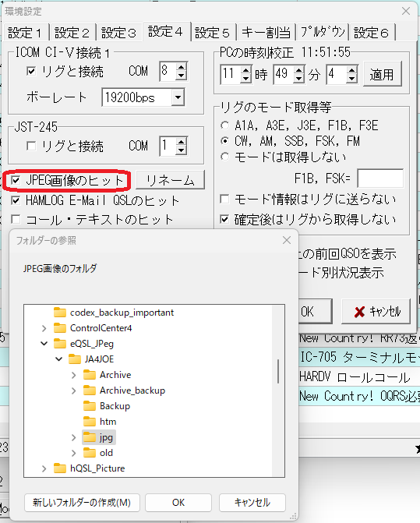This screenshot has width=420, height=523.
Task: Decrease JST-245 COM port stepper
Action: 181,150
